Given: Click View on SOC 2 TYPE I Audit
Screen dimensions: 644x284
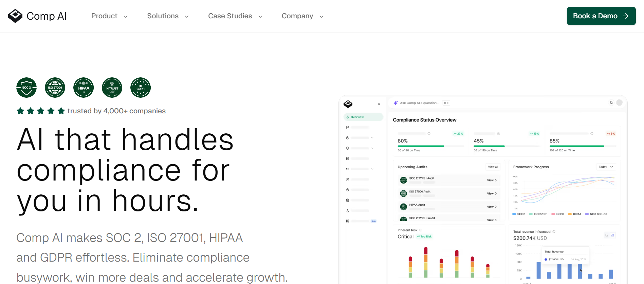Looking at the screenshot, I should (492, 180).
